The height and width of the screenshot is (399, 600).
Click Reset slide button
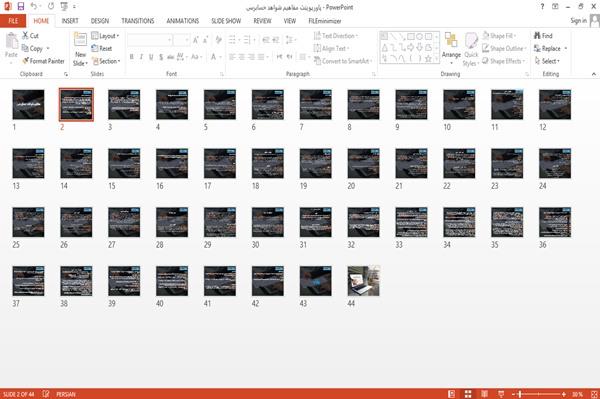coord(102,48)
